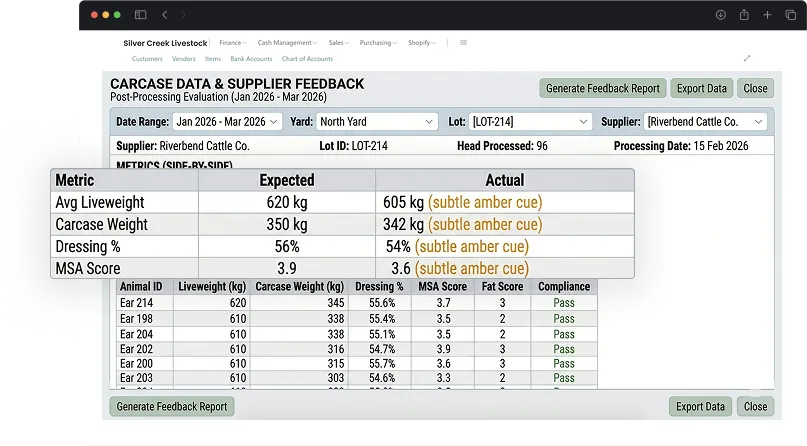Click the share icon in the browser toolbar
The image size is (807, 446).
(744, 15)
